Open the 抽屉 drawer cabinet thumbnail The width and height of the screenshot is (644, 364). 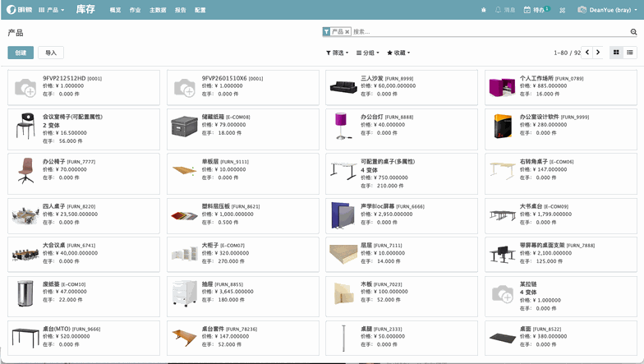click(x=184, y=293)
